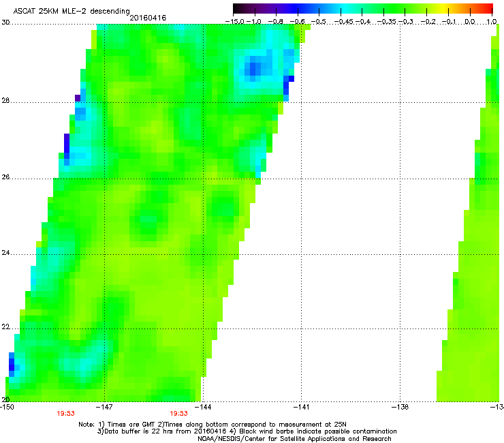The width and height of the screenshot is (504, 443).
Task: Click the -0.5 color scale label
Action: (318, 22)
